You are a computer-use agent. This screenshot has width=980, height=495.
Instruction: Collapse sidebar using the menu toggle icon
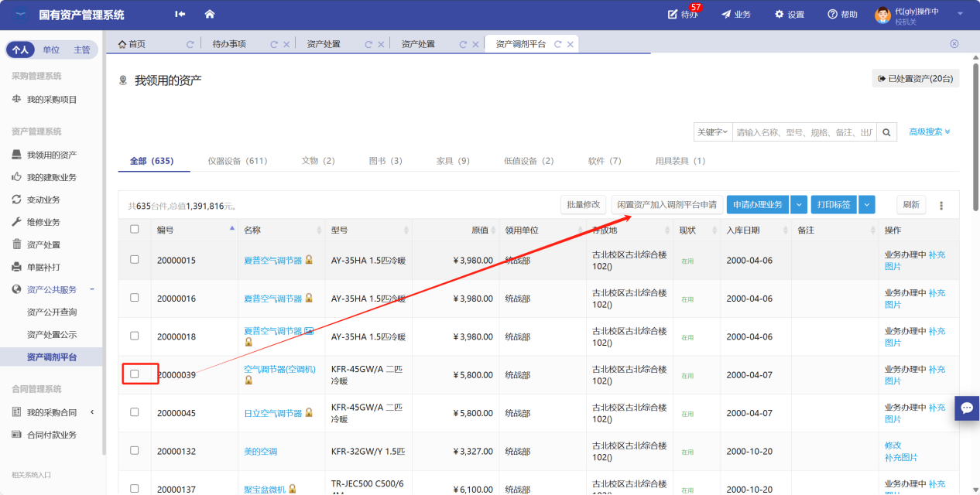(x=180, y=15)
